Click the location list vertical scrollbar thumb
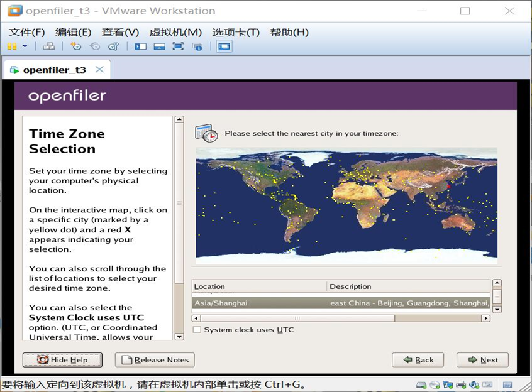Viewport: 532px width, 392px height. 497,296
